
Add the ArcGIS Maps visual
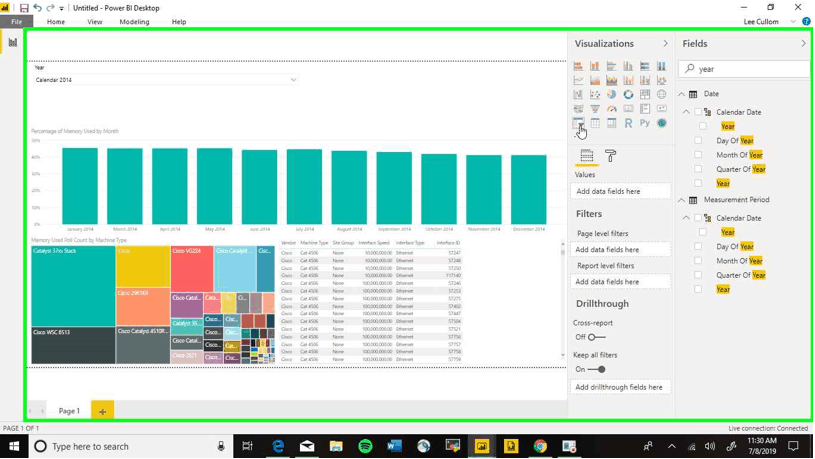661,123
